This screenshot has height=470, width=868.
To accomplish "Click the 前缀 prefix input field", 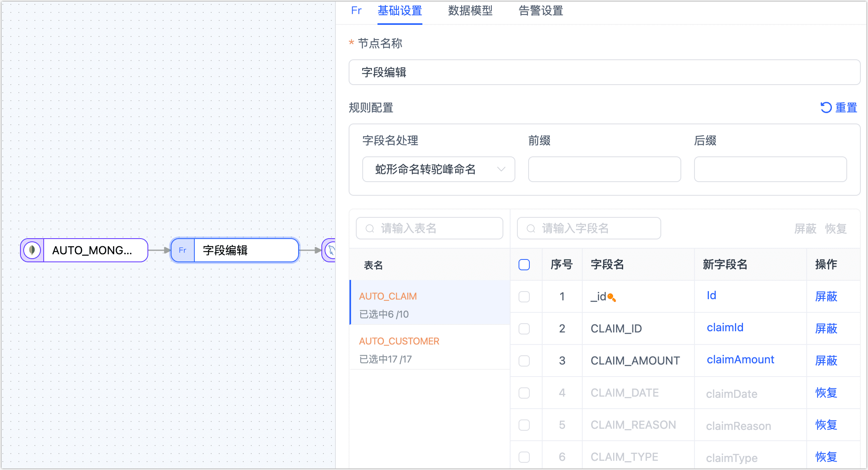I will click(x=604, y=169).
